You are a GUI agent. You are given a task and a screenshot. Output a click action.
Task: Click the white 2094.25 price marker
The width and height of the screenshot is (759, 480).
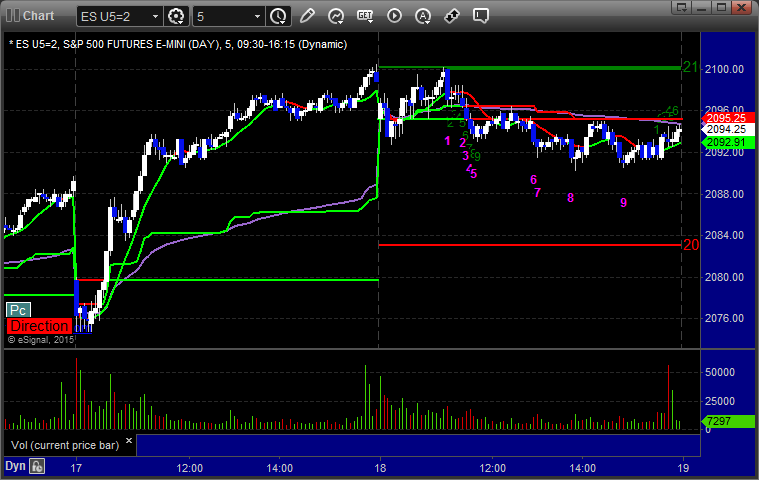[727, 129]
